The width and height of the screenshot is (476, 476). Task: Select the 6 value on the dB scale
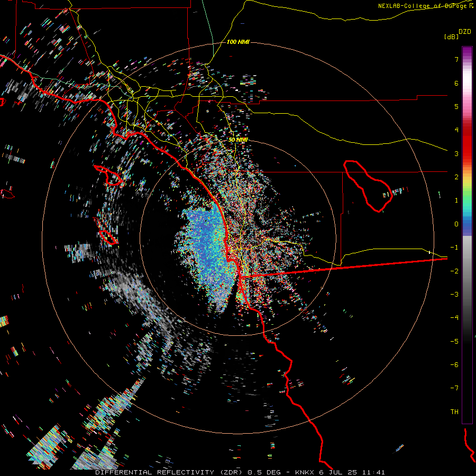(x=456, y=83)
